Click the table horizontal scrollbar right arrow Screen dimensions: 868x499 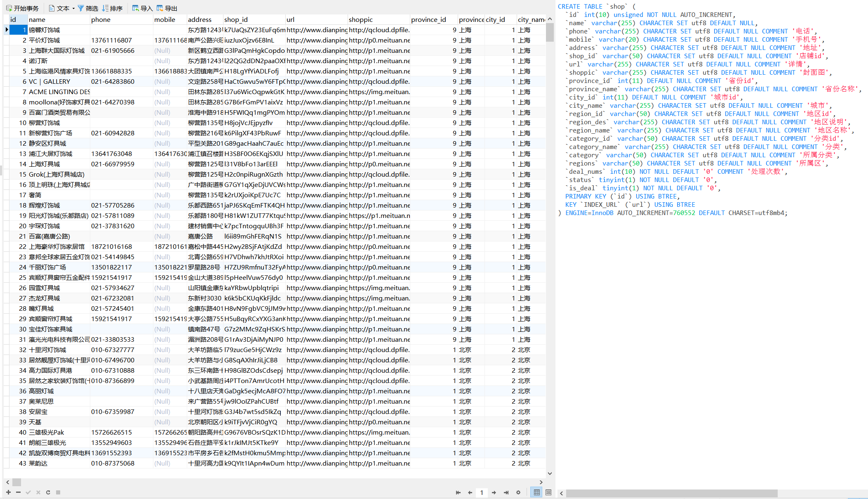point(541,482)
